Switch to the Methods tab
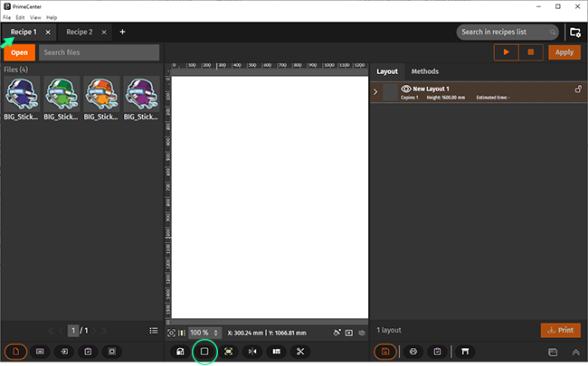Screen dimensions: 588x366 click(x=424, y=71)
